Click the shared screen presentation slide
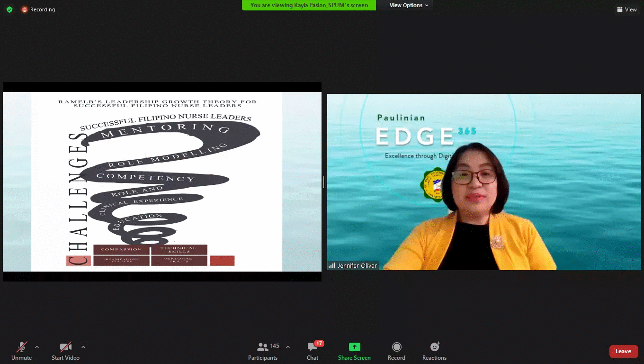Image resolution: width=644 pixels, height=364 pixels. coord(162,182)
